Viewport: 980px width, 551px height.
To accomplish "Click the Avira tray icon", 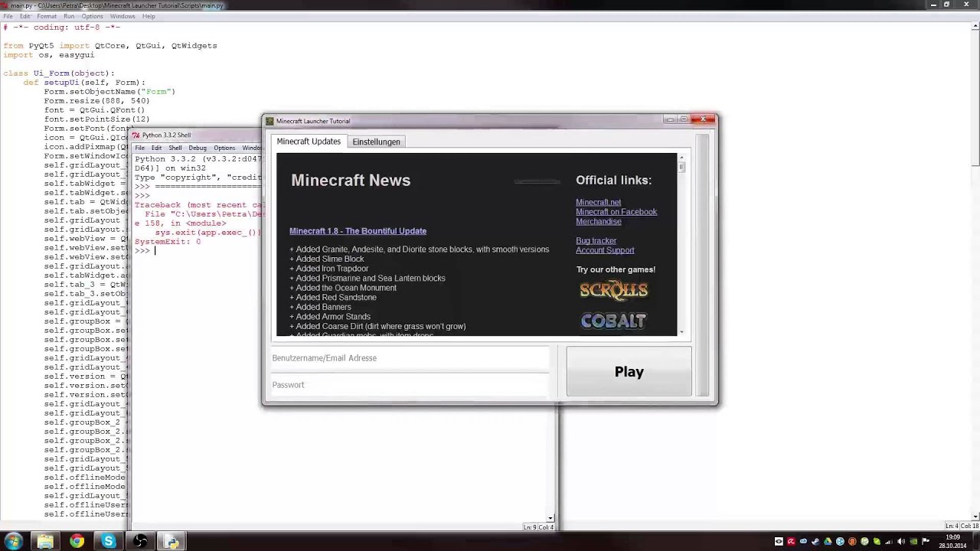I will coord(791,541).
